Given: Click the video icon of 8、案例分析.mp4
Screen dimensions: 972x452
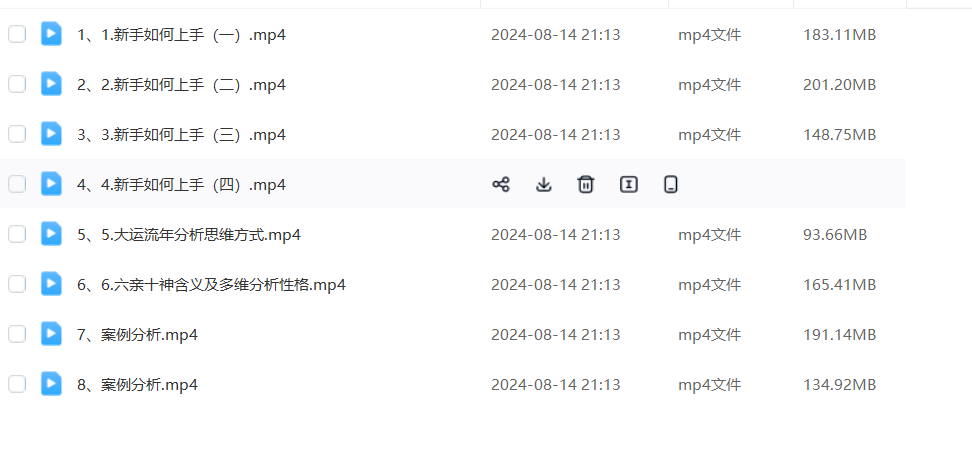Looking at the screenshot, I should point(51,384).
